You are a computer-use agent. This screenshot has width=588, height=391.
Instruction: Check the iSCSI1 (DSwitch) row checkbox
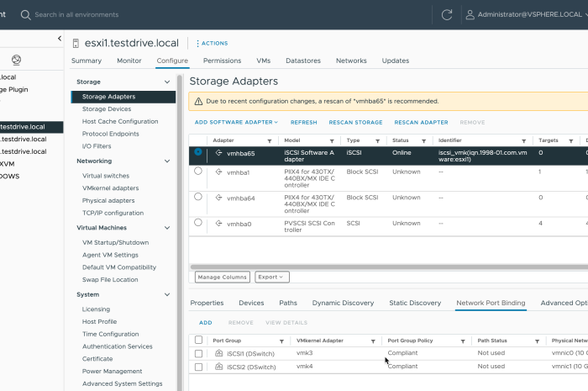point(198,354)
